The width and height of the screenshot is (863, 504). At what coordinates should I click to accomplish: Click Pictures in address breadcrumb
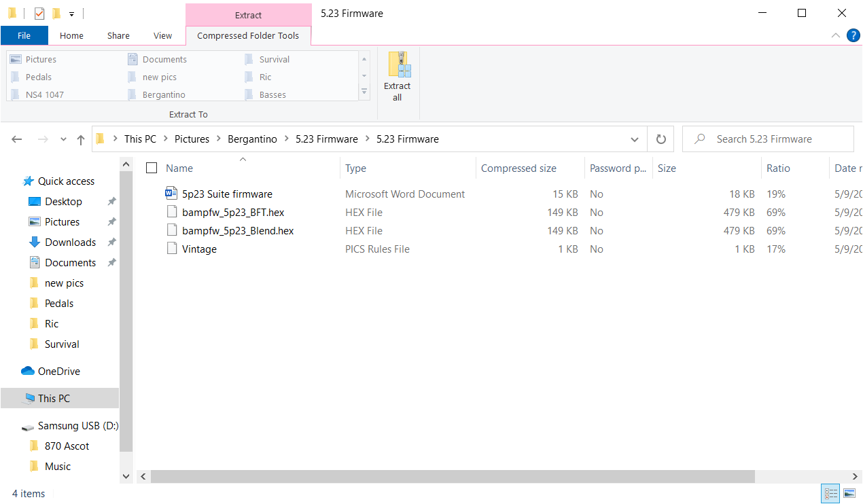[192, 139]
